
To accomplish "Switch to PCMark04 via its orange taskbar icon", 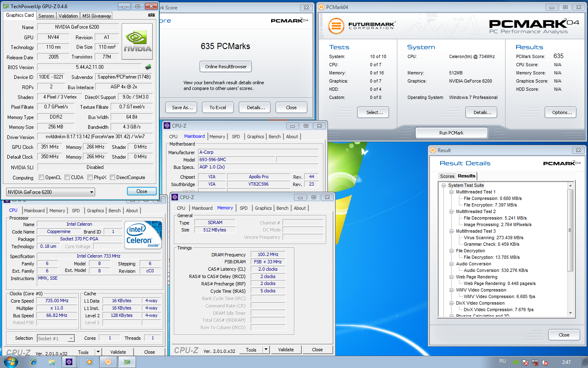I will pos(108,362).
